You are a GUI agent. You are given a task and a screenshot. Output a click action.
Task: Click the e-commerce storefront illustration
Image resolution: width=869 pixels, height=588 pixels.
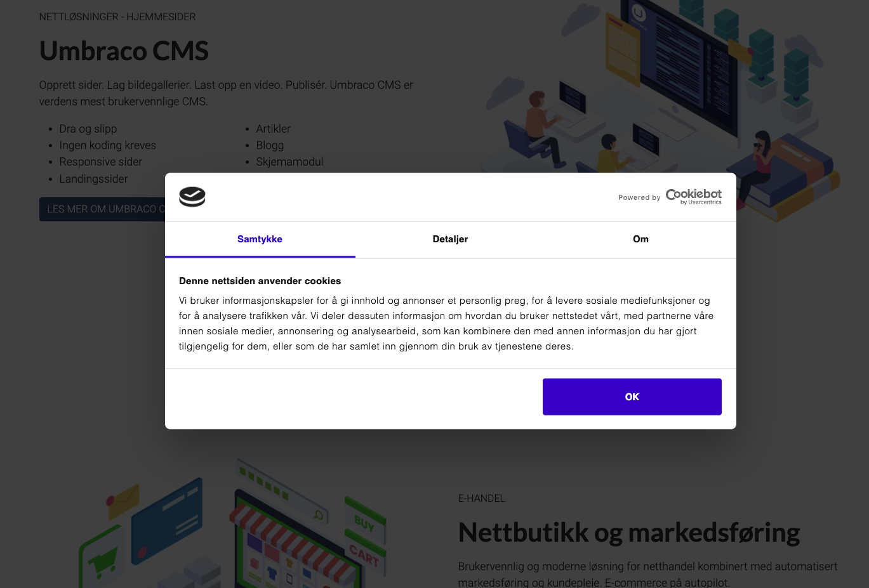(232, 525)
